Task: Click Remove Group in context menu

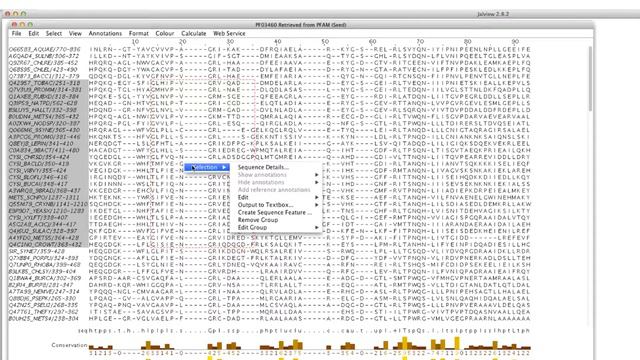Action: (258, 220)
